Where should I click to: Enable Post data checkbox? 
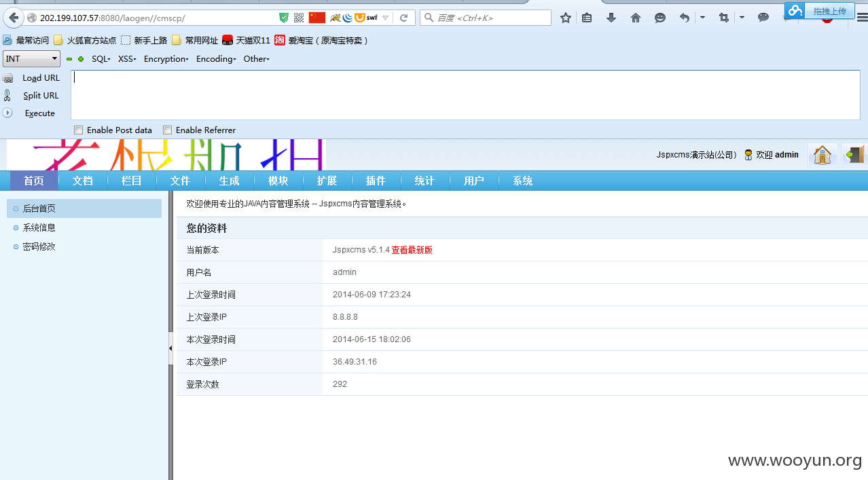[78, 130]
